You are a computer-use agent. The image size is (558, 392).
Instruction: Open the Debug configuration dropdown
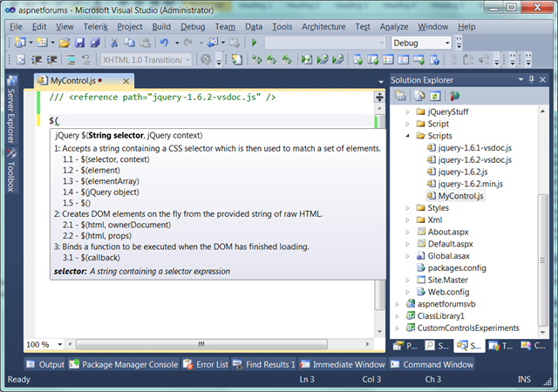446,43
